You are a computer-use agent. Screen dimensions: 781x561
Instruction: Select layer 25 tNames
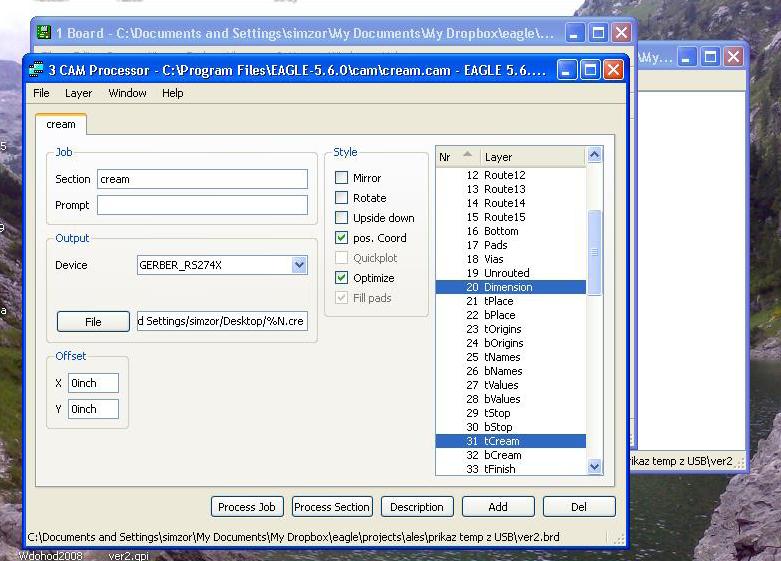[x=511, y=357]
